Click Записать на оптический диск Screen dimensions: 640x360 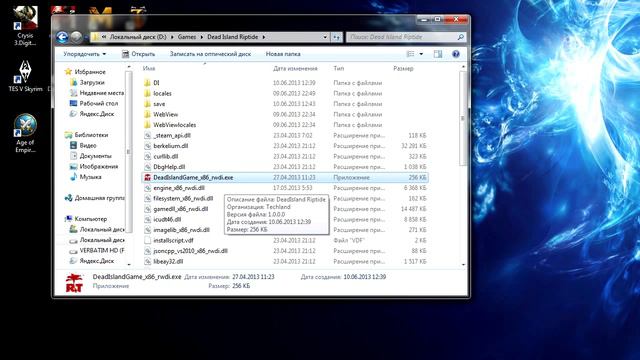coord(210,54)
